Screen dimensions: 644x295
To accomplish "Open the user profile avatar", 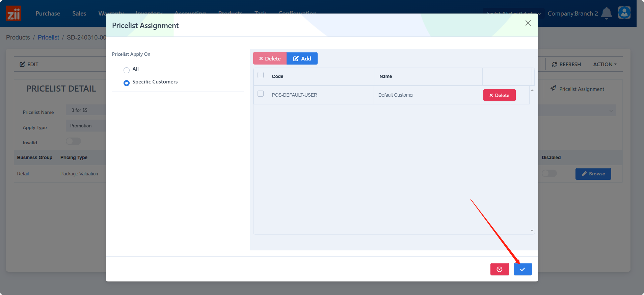I will (x=624, y=13).
